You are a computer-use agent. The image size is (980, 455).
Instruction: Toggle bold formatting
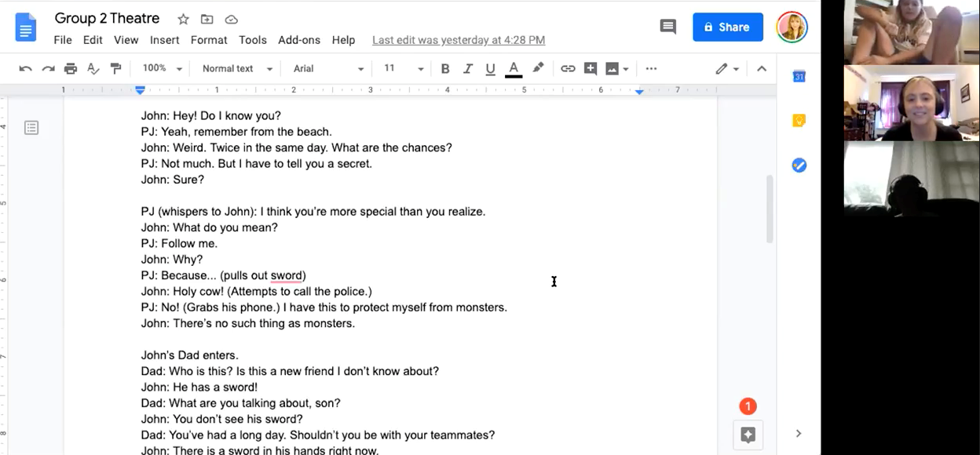445,69
